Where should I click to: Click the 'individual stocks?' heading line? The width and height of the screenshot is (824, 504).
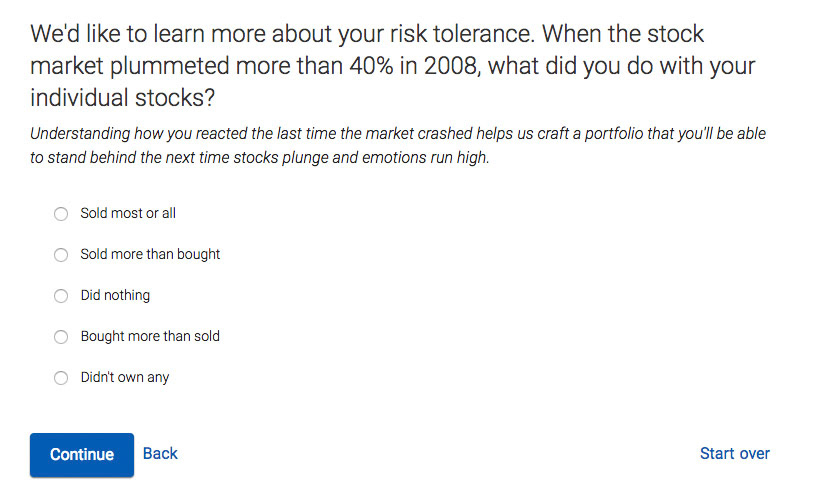(124, 100)
